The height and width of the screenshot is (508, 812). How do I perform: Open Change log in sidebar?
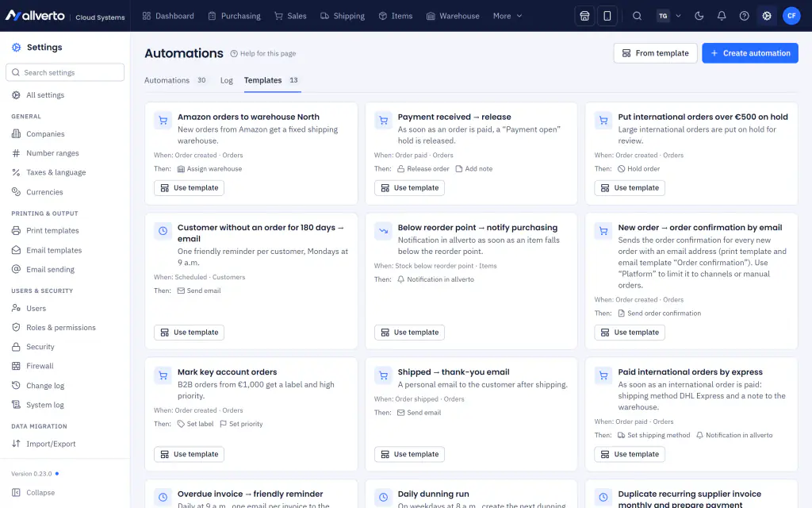(x=65, y=386)
